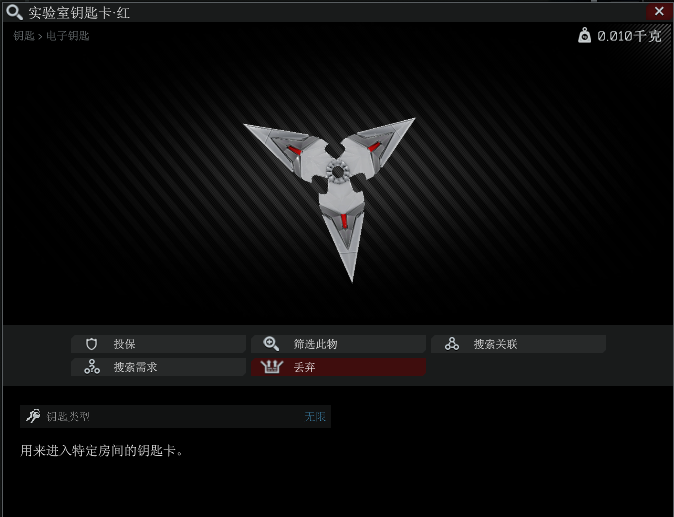Click the nodes icon on 搜索需求
The width and height of the screenshot is (674, 517).
[x=92, y=367]
